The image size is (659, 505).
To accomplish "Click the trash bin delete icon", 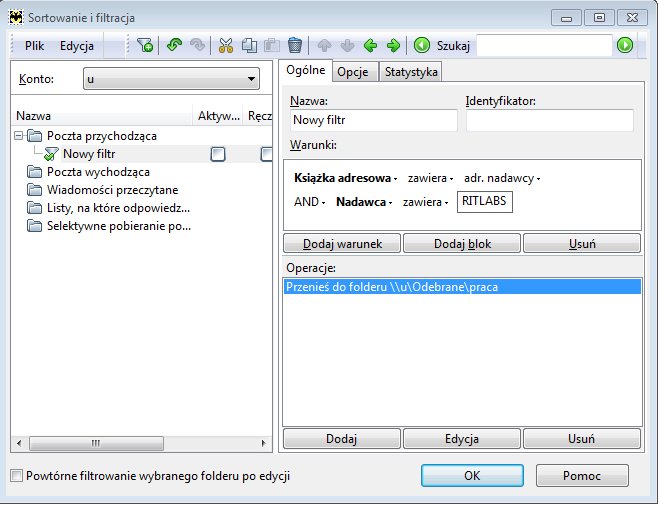I will [295, 45].
